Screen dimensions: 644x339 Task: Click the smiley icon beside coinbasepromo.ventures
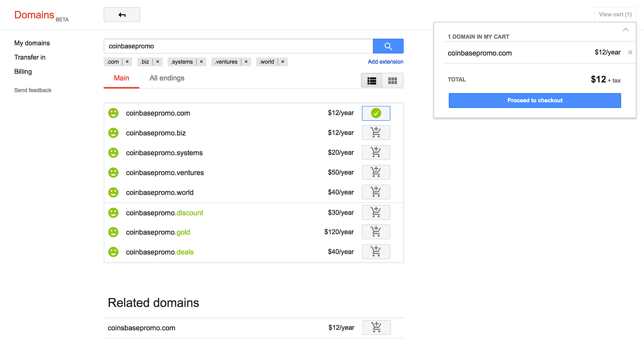(113, 172)
